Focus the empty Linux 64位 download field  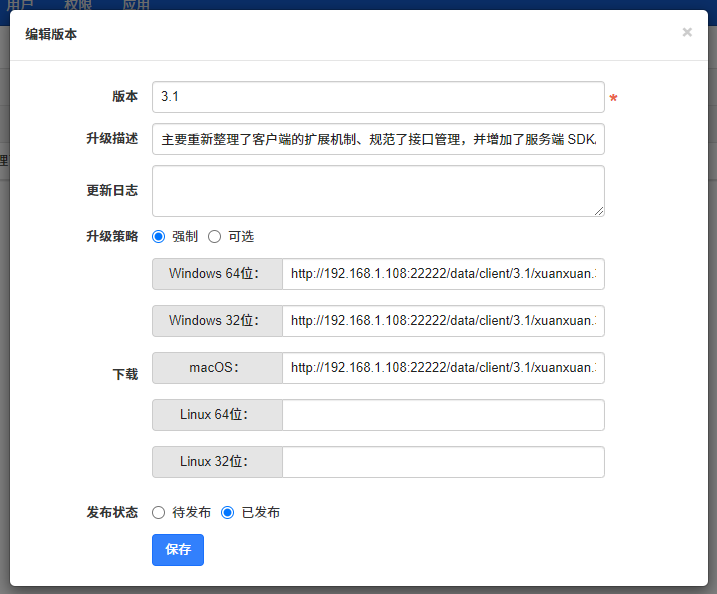[443, 415]
